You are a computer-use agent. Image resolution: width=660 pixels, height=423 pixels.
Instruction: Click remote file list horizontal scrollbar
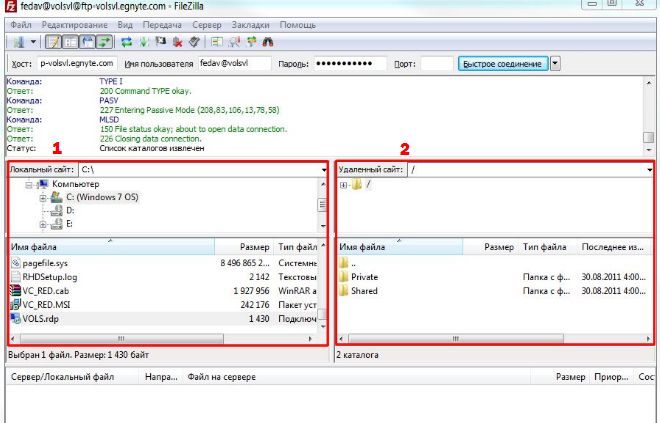point(456,339)
